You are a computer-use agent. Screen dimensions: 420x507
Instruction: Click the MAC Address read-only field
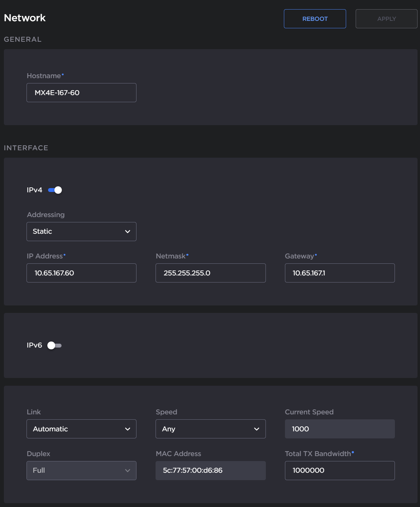point(210,471)
